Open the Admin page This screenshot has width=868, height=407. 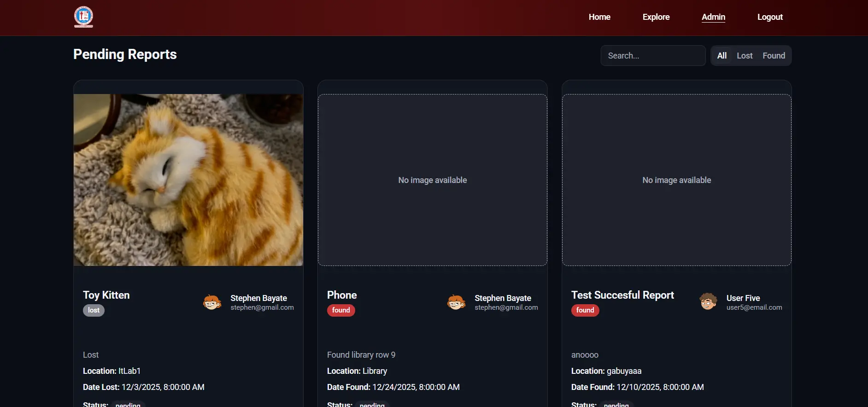713,17
